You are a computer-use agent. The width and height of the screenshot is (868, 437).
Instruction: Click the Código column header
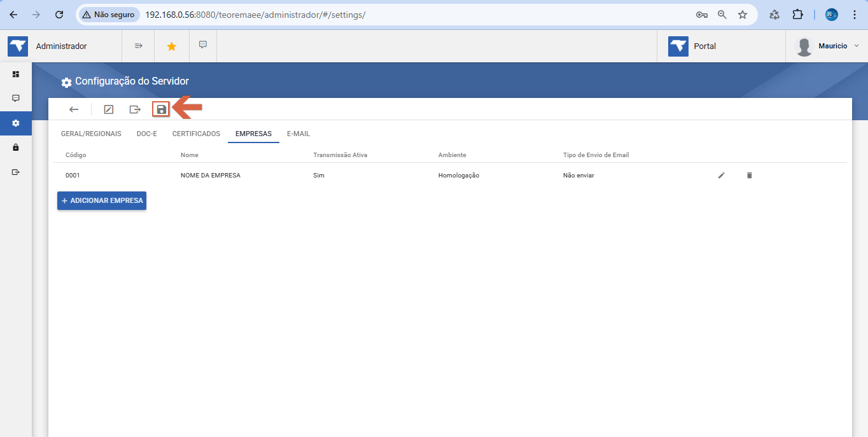pos(76,155)
